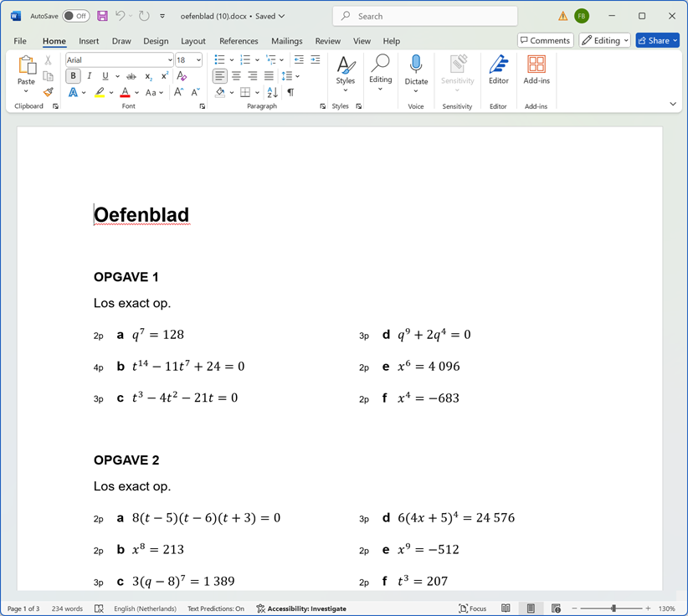Open the Styles gallery dropdown
The image size is (688, 616).
[346, 90]
